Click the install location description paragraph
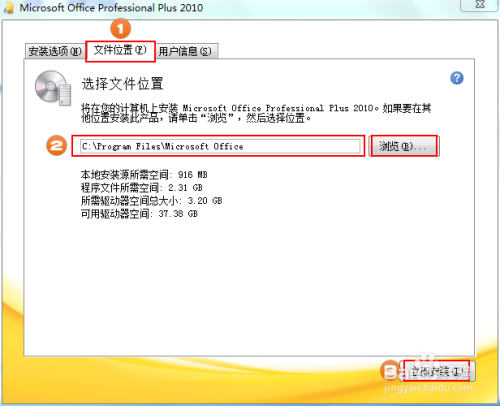This screenshot has width=500, height=406. click(x=256, y=113)
